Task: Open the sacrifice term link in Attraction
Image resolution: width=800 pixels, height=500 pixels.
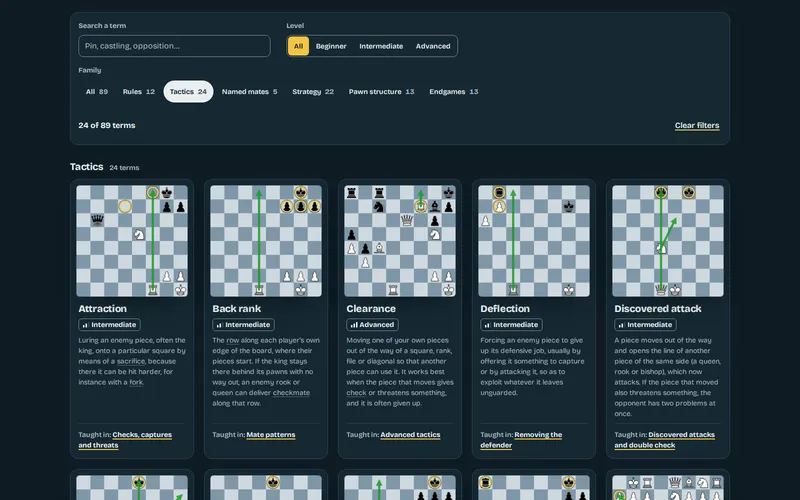Action: coord(131,361)
